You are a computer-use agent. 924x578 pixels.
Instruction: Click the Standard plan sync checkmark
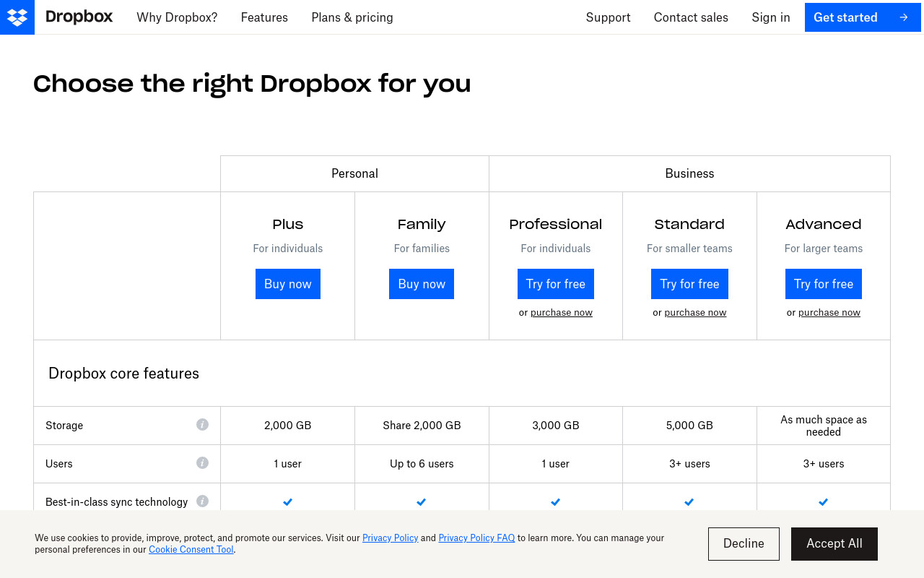pyautogui.click(x=689, y=501)
